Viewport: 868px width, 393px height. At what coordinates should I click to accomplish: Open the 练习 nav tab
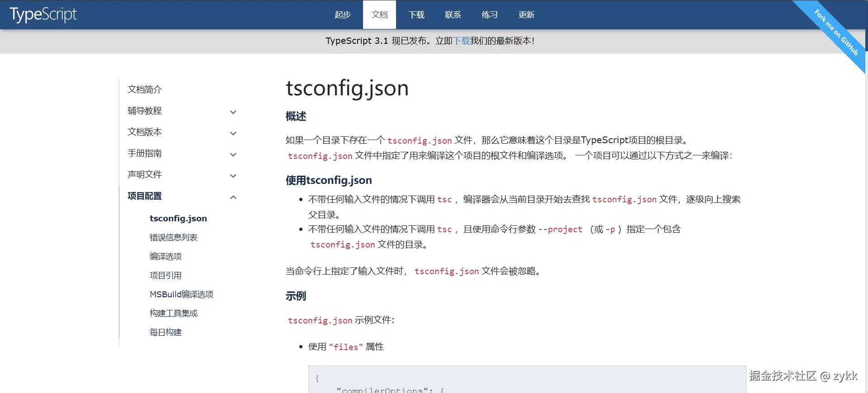pyautogui.click(x=490, y=15)
